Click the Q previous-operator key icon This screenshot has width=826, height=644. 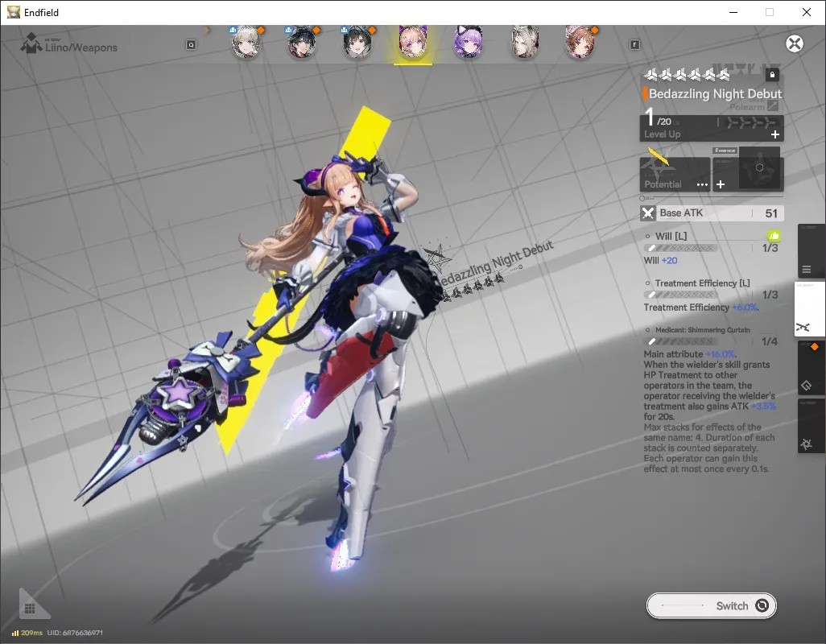(192, 45)
